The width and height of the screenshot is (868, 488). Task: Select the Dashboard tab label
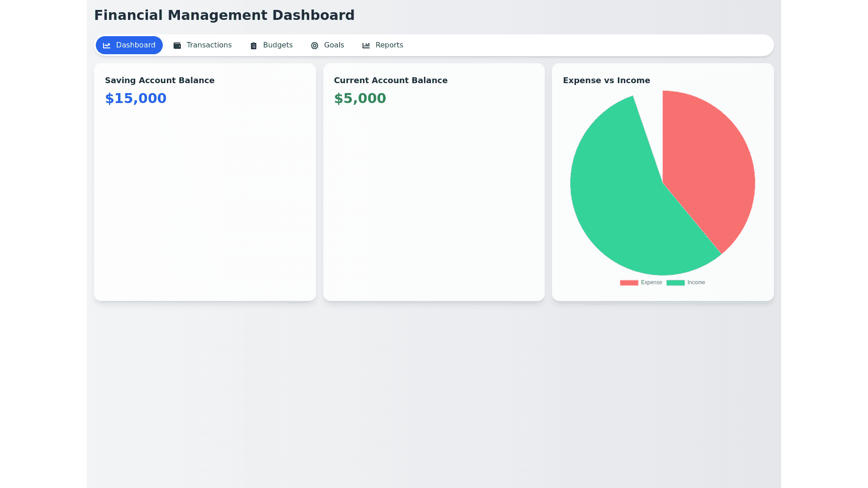pos(136,45)
